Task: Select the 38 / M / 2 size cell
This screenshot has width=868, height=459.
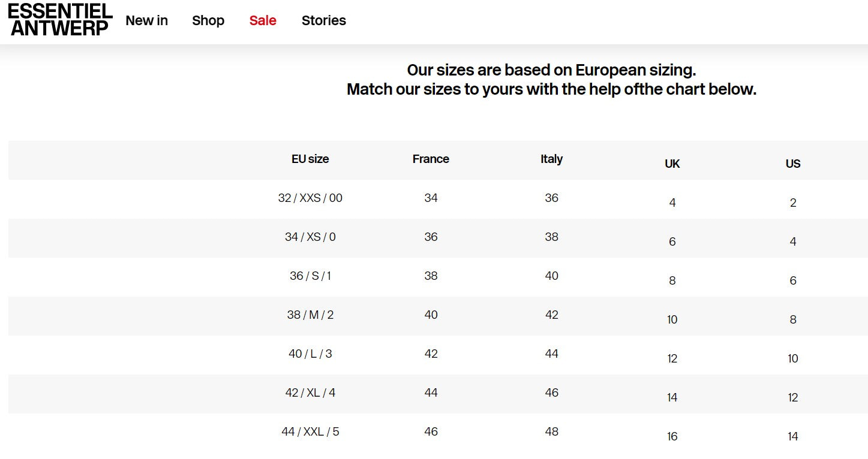Action: pos(310,315)
